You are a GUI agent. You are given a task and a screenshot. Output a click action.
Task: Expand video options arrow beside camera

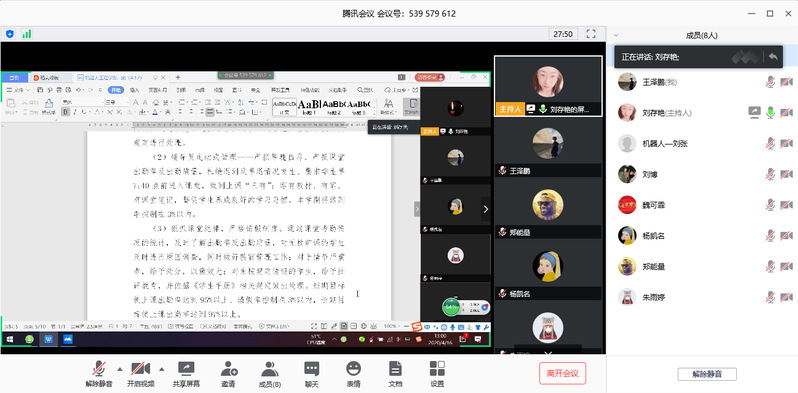(162, 369)
